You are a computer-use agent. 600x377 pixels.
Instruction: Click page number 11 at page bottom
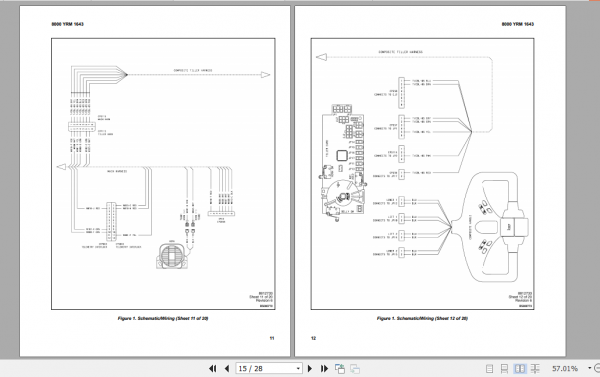pos(272,338)
